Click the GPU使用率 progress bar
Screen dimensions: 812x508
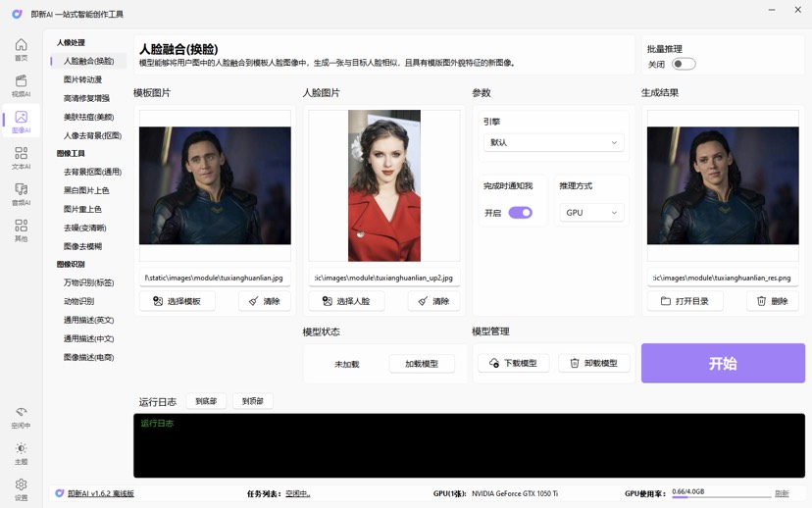(720, 497)
